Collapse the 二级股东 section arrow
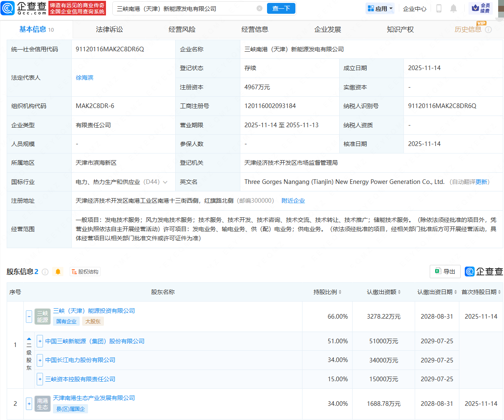 [29, 339]
